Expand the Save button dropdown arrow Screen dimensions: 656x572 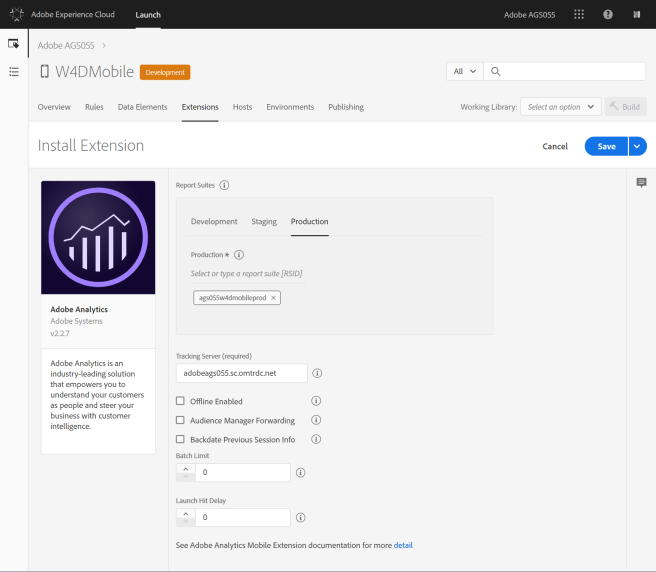click(x=637, y=146)
